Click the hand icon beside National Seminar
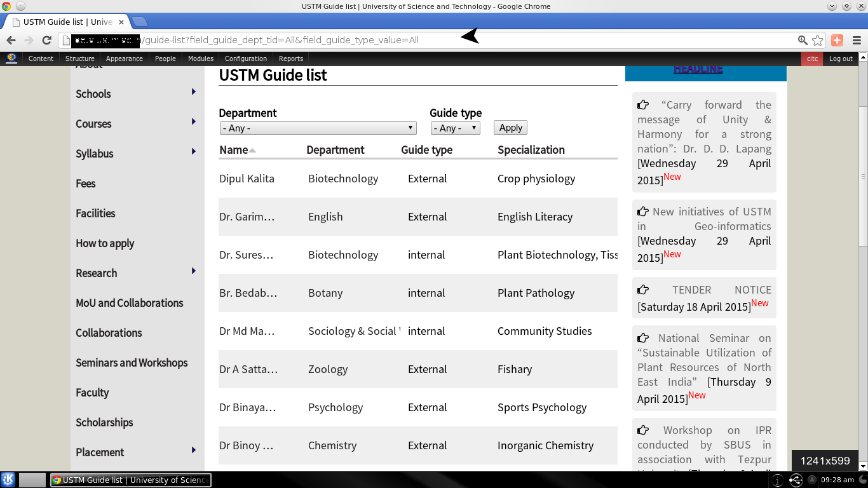 click(x=643, y=338)
